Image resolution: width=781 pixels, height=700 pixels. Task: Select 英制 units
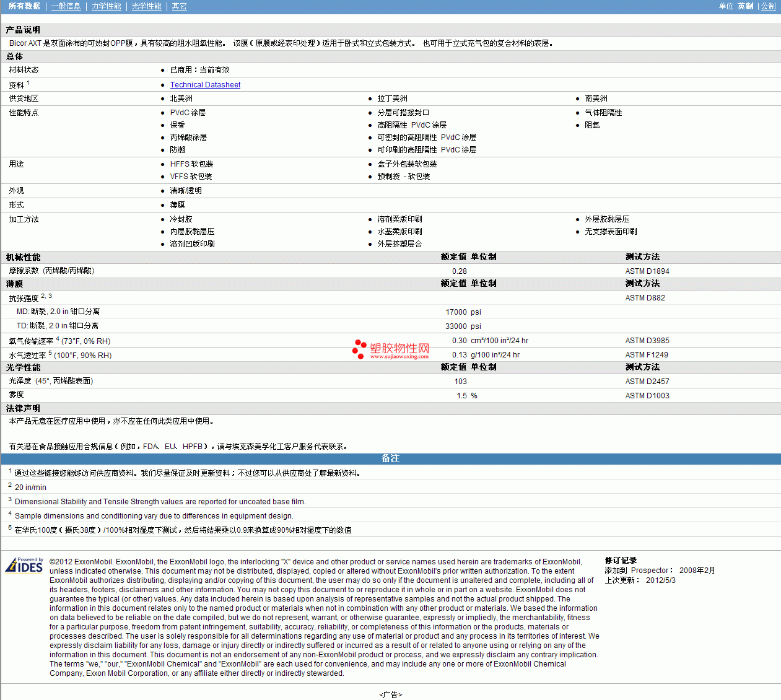click(746, 6)
